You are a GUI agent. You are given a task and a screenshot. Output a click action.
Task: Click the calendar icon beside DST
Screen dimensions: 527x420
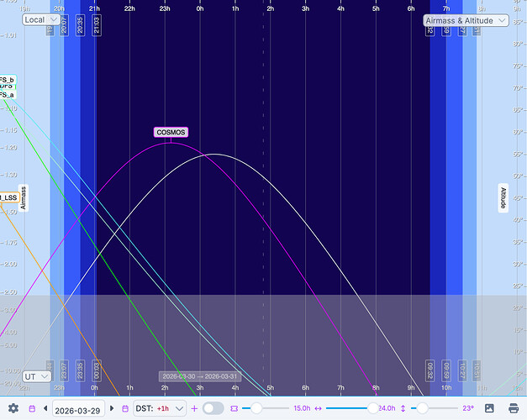[126, 408]
